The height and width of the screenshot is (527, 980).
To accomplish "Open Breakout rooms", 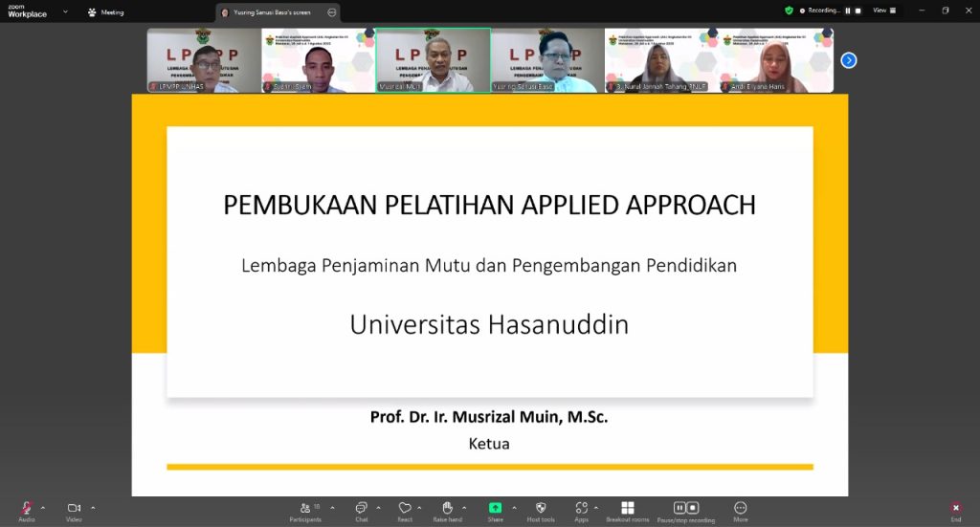I will [627, 508].
